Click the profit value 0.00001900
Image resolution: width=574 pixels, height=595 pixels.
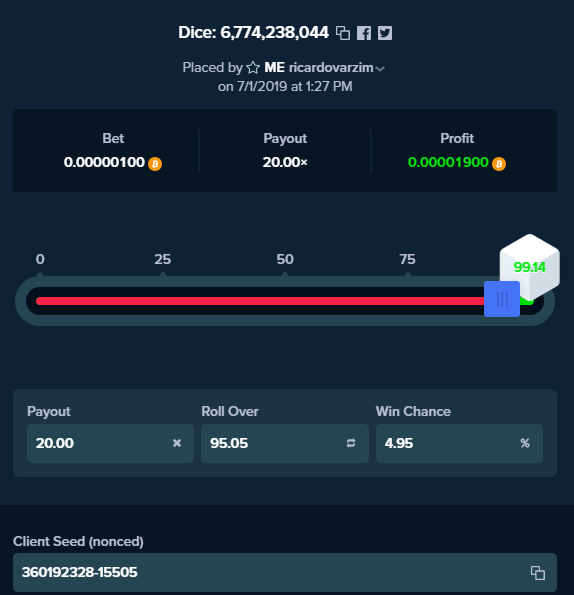coord(448,162)
